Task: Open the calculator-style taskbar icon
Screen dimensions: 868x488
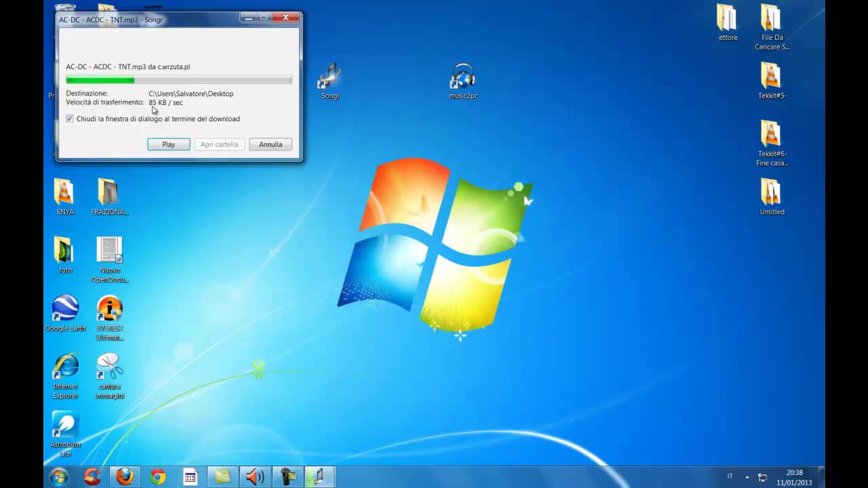Action: [190, 477]
